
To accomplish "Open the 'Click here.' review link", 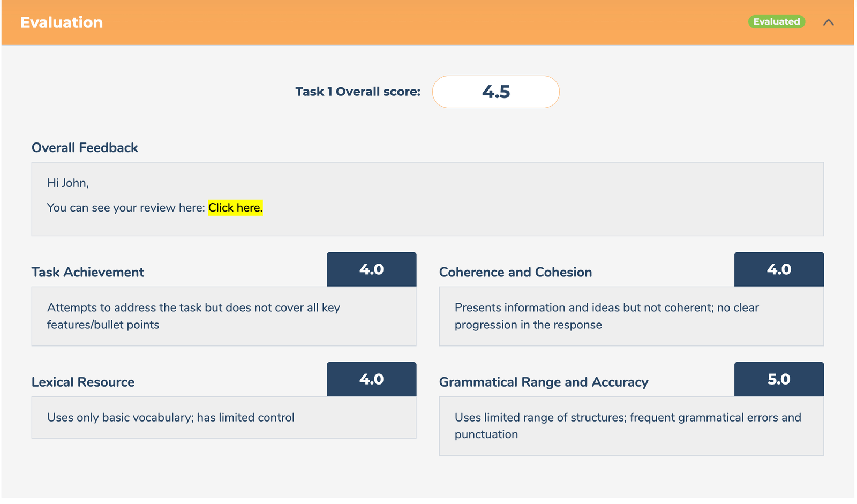I will (235, 208).
